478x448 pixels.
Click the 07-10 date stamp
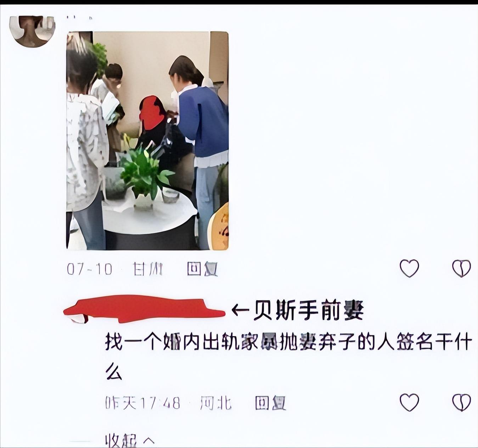89,269
